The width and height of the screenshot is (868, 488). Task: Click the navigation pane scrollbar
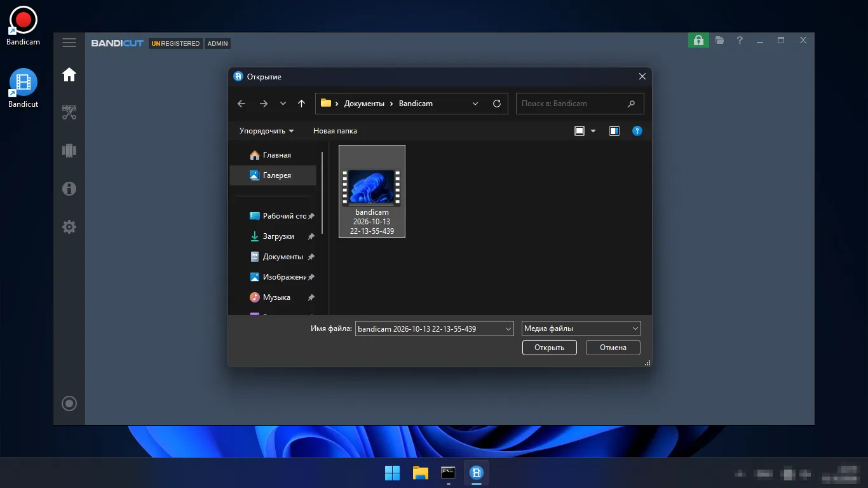(x=323, y=193)
